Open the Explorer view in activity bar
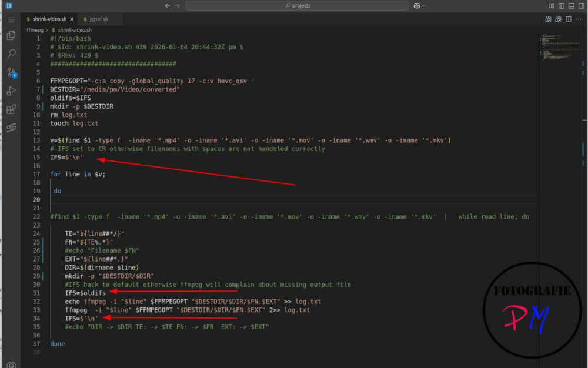This screenshot has height=368, width=588. coord(9,35)
